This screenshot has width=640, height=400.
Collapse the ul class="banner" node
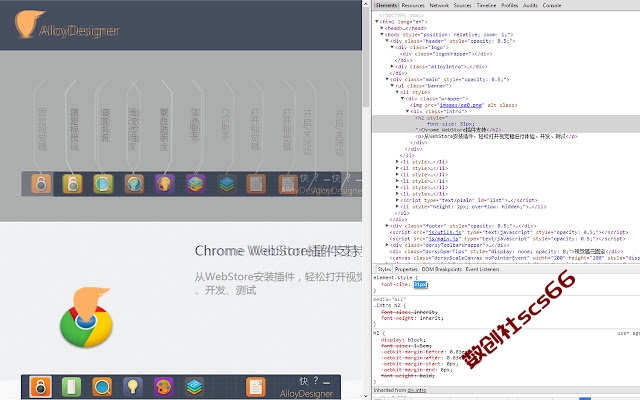coord(392,86)
